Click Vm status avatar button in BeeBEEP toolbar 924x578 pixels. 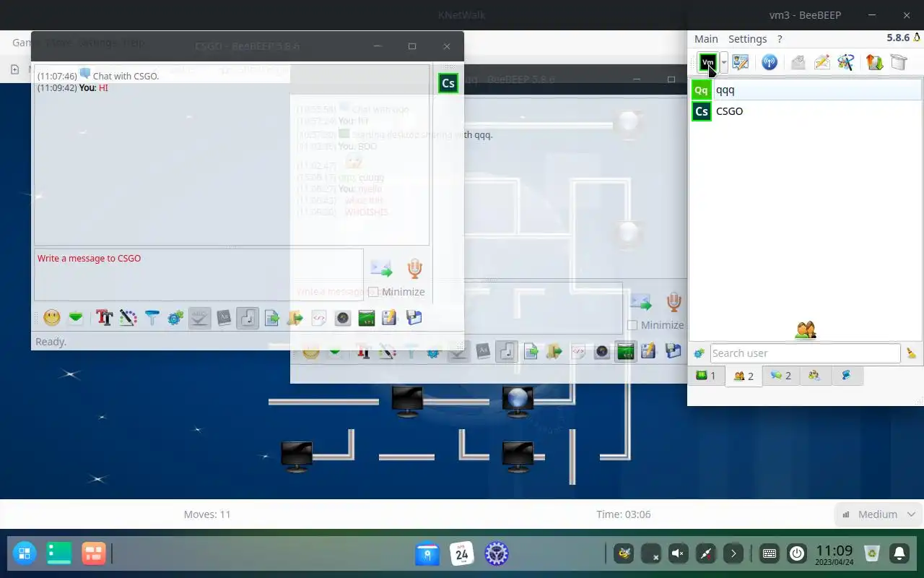point(708,63)
